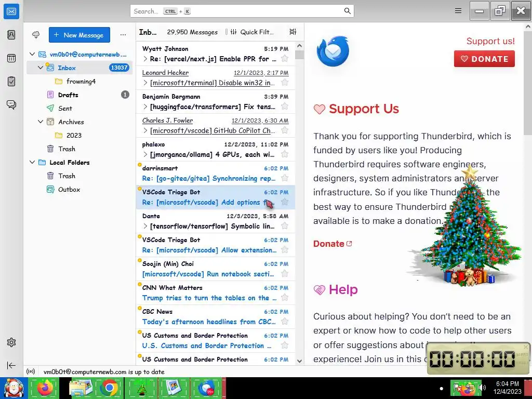
Task: Click the reading pane scrollbar thumb
Action: [x=528, y=82]
